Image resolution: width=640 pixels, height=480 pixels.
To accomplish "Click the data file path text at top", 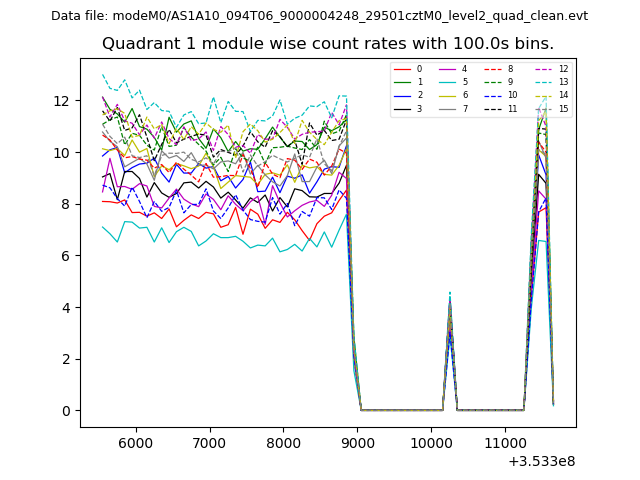I will point(319,16).
